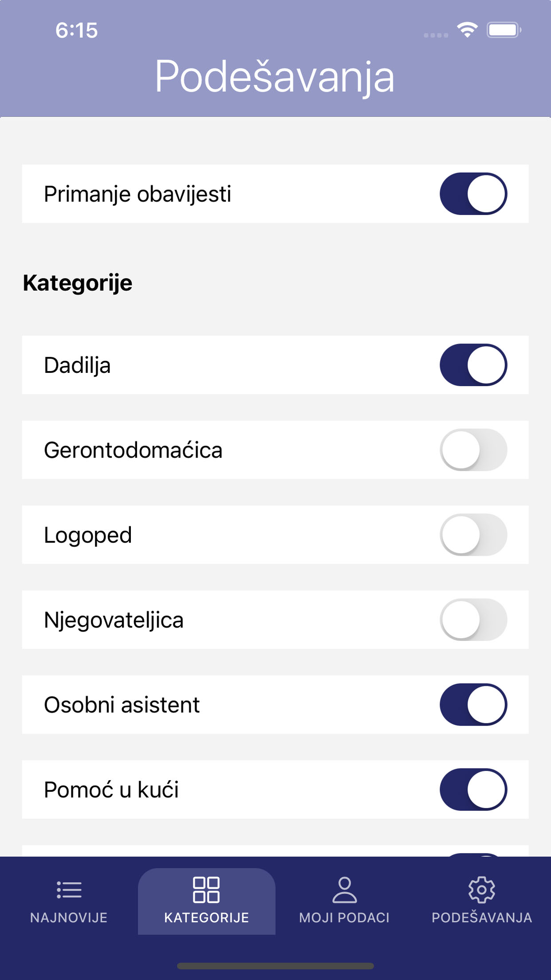Enable the Gerontodomaćica toggle
Viewport: 551px width, 980px height.
[473, 450]
